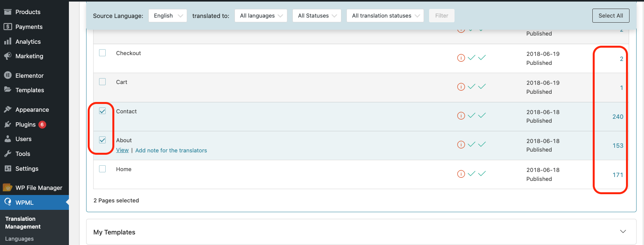
Task: Click the Marketing megaphone icon
Action: [7, 56]
